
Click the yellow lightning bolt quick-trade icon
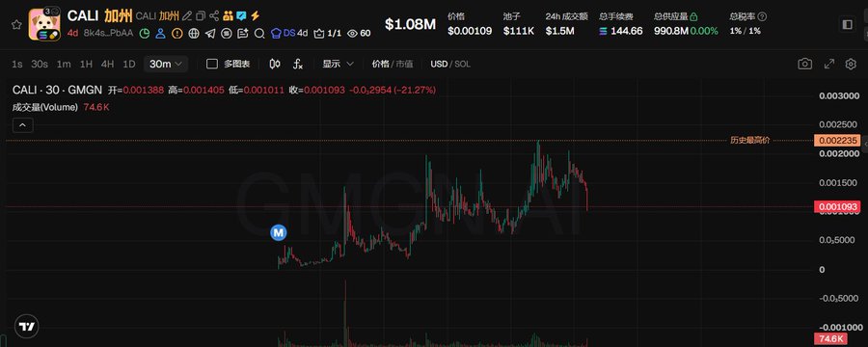(x=256, y=16)
